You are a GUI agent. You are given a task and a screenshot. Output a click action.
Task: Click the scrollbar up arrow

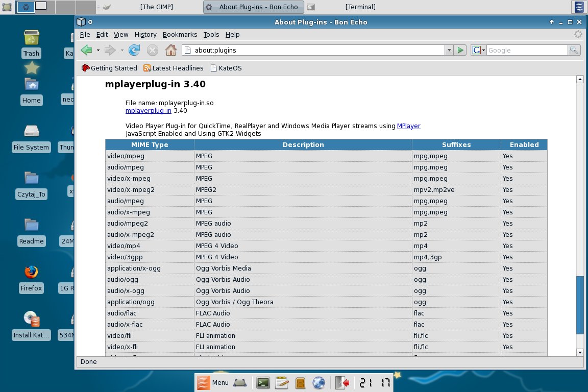tap(580, 79)
